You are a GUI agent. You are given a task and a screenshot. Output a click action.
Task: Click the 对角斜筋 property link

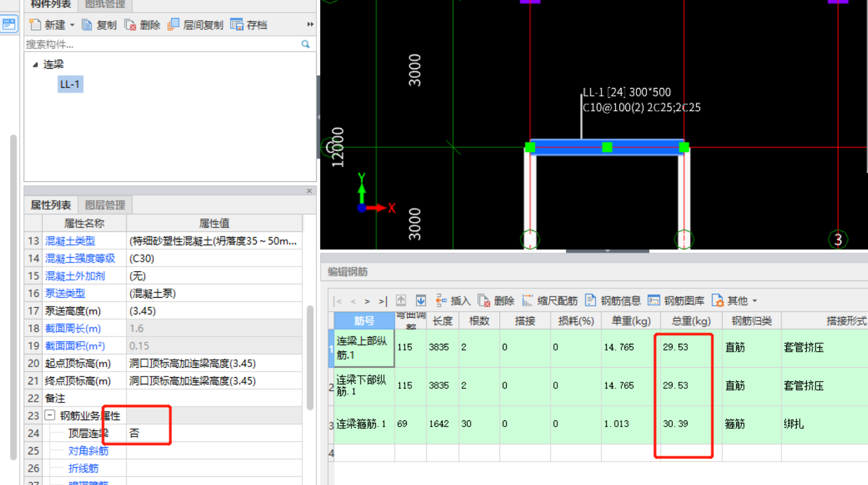(x=88, y=451)
